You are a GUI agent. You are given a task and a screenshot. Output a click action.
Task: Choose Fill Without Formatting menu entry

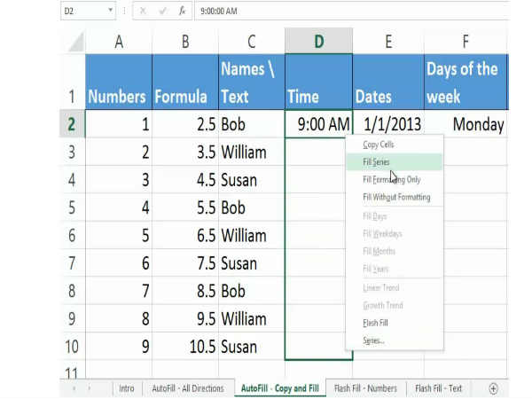396,197
